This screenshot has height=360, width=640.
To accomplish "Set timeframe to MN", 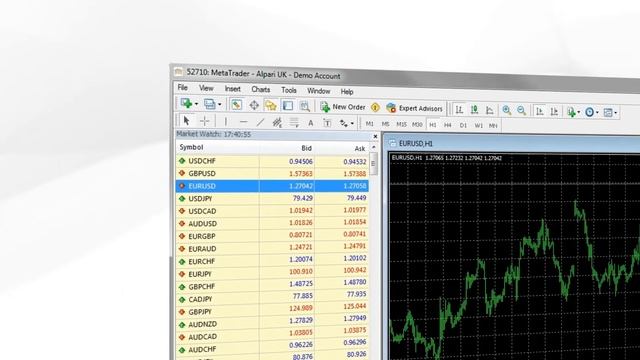I will 493,126.
